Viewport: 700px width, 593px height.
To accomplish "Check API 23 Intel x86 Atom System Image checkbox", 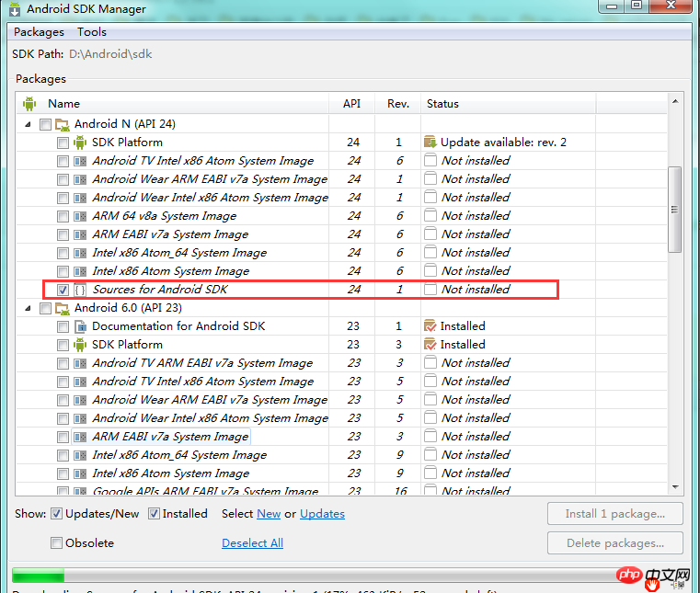I will 63,473.
